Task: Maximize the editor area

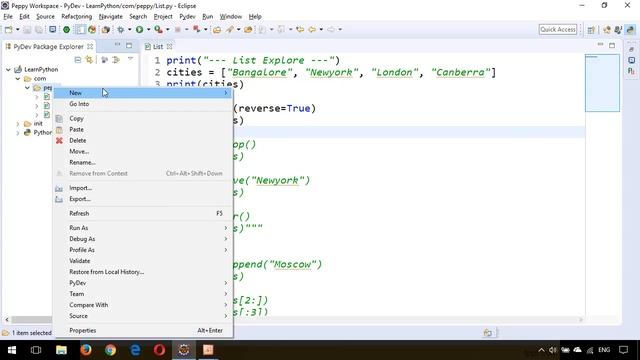Action: (612, 45)
